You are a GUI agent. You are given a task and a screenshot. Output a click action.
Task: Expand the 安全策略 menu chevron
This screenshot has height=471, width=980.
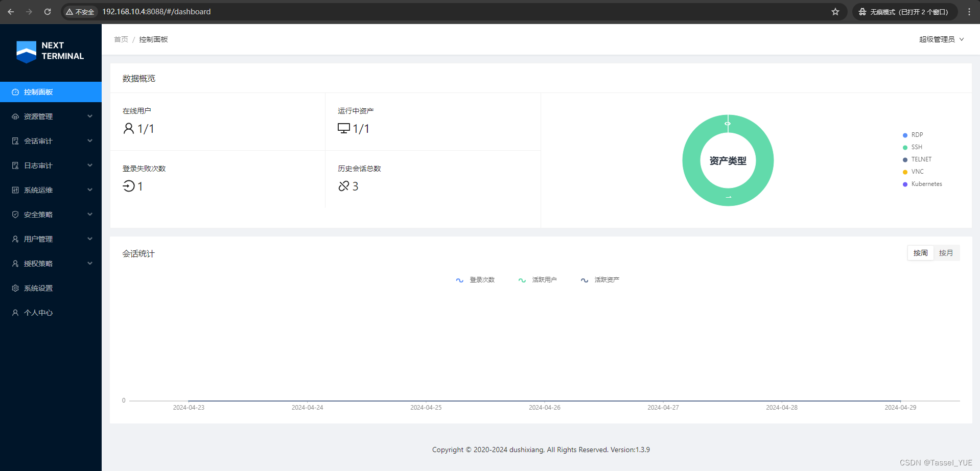pyautogui.click(x=90, y=214)
